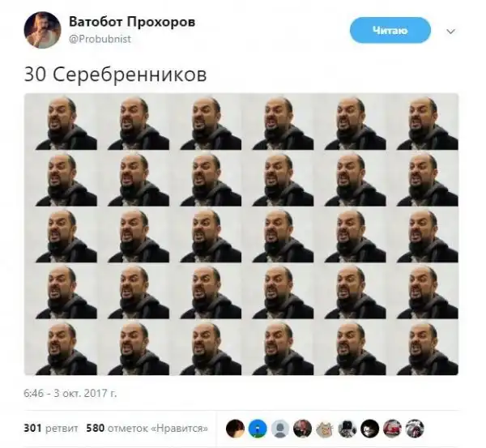Open the cat picture liker avatar

[325, 429]
